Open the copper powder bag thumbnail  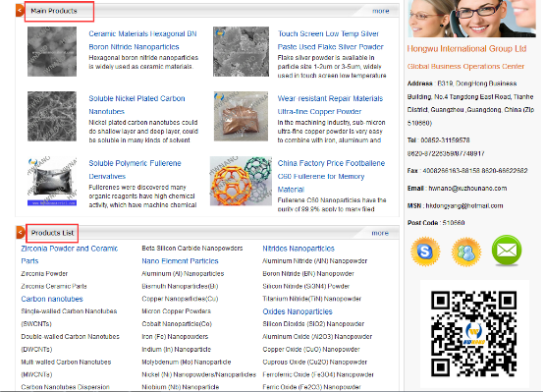pos(241,116)
